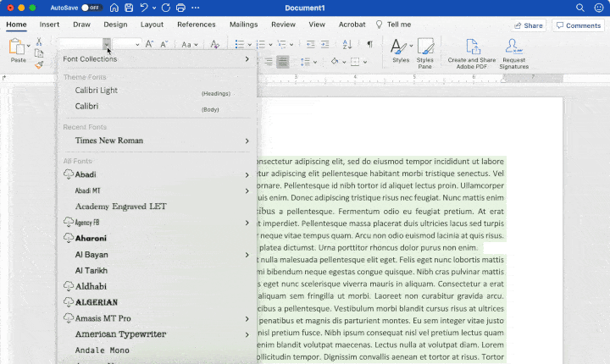Image resolution: width=610 pixels, height=364 pixels.
Task: Expand Amasis MT Pro variants arrow
Action: tap(247, 319)
